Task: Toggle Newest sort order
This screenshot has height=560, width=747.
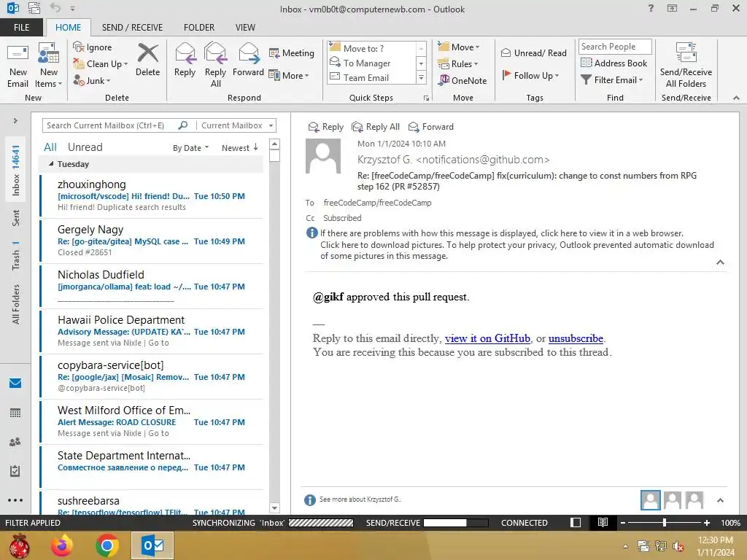Action: tap(239, 147)
